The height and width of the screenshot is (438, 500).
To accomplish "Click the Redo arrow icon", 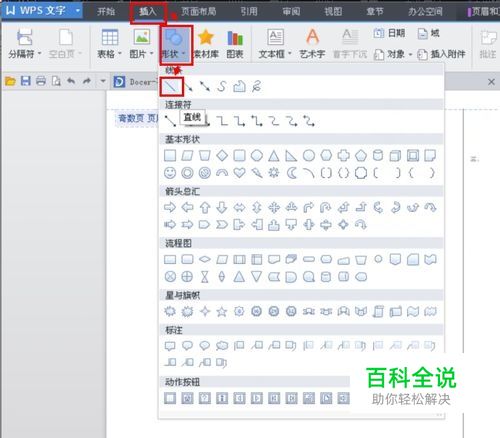I will click(x=87, y=81).
